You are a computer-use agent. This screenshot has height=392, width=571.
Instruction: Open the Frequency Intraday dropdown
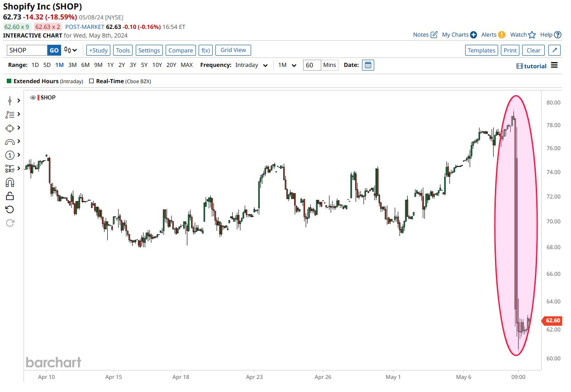[x=252, y=65]
